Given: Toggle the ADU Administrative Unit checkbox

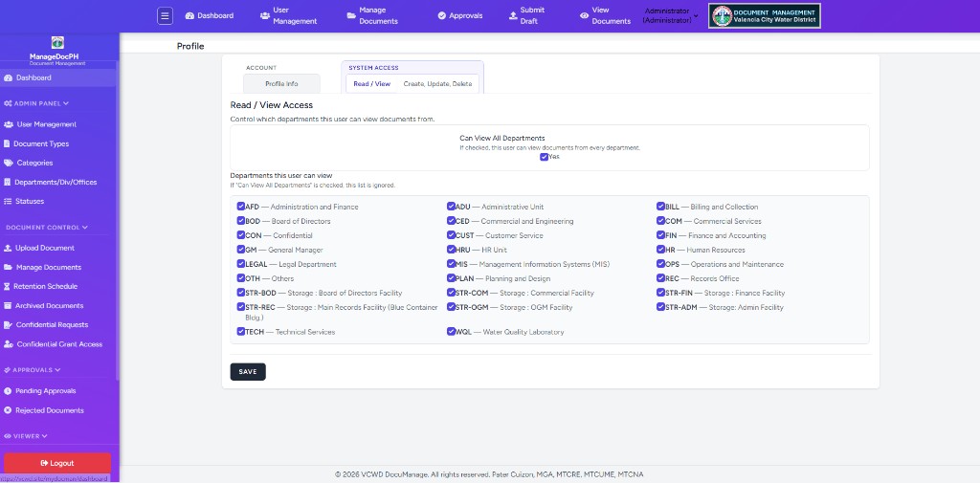Looking at the screenshot, I should coord(451,207).
